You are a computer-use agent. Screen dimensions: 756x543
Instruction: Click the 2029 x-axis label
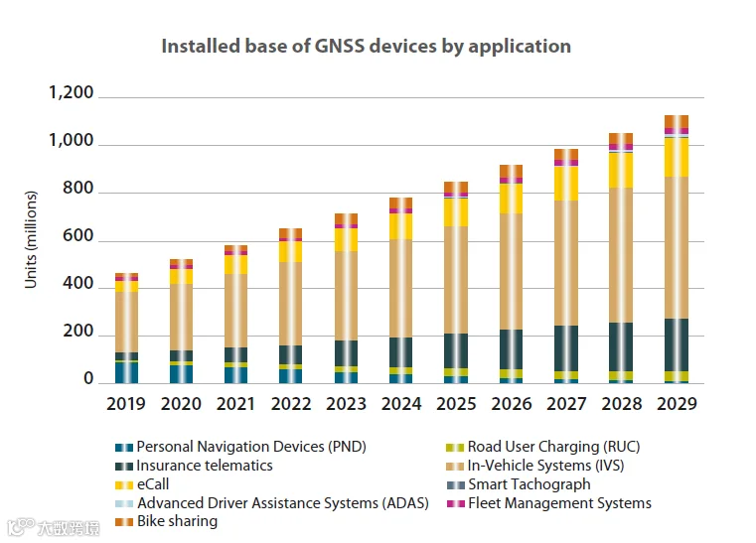point(677,404)
